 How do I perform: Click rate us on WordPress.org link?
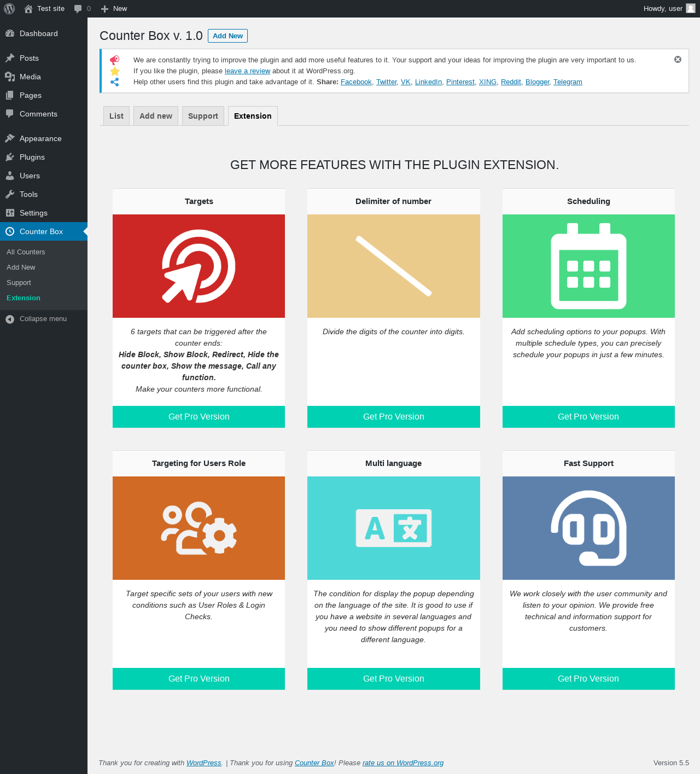tap(403, 763)
